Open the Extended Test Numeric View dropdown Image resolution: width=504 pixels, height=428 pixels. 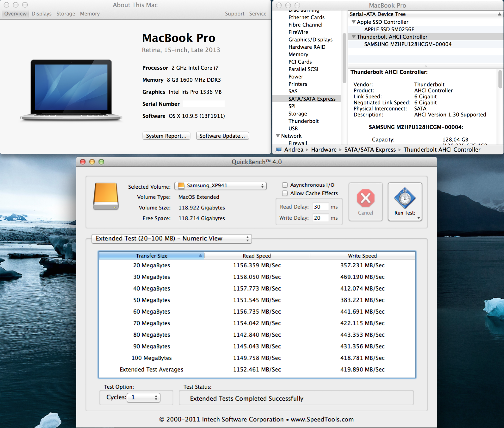172,239
